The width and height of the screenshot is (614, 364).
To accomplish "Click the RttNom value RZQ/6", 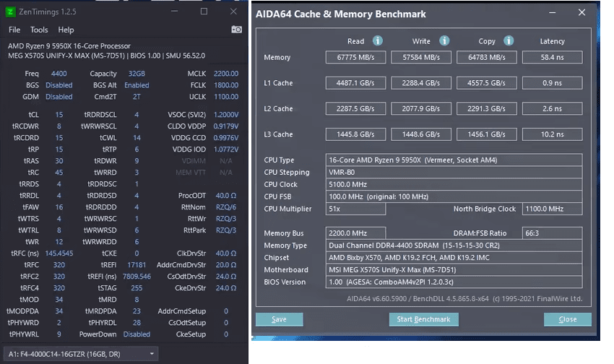I will pos(226,207).
